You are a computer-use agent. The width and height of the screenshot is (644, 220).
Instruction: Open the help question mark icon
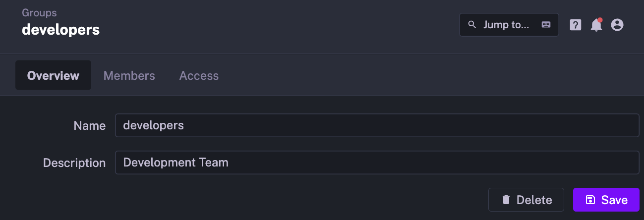[575, 25]
